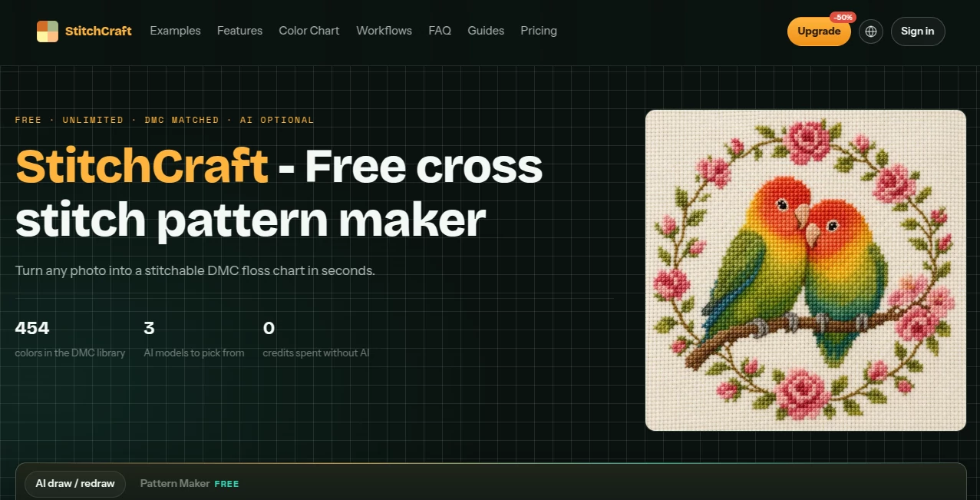The width and height of the screenshot is (980, 500).
Task: Click the -50% discount badge
Action: click(843, 17)
